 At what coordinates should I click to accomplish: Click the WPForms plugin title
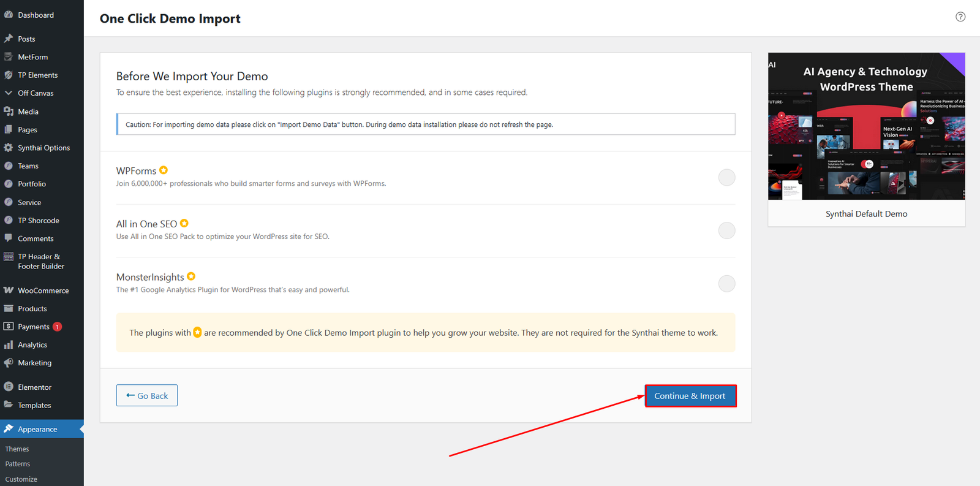tap(136, 171)
